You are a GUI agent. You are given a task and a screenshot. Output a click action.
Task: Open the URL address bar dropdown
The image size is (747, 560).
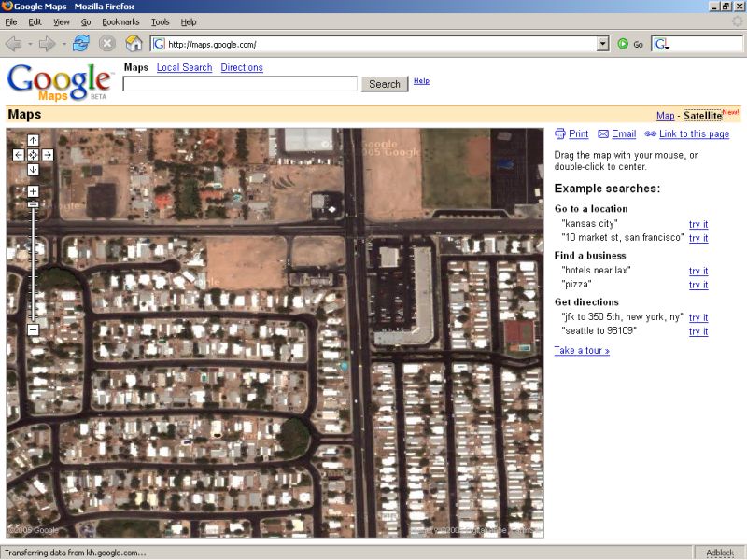602,44
